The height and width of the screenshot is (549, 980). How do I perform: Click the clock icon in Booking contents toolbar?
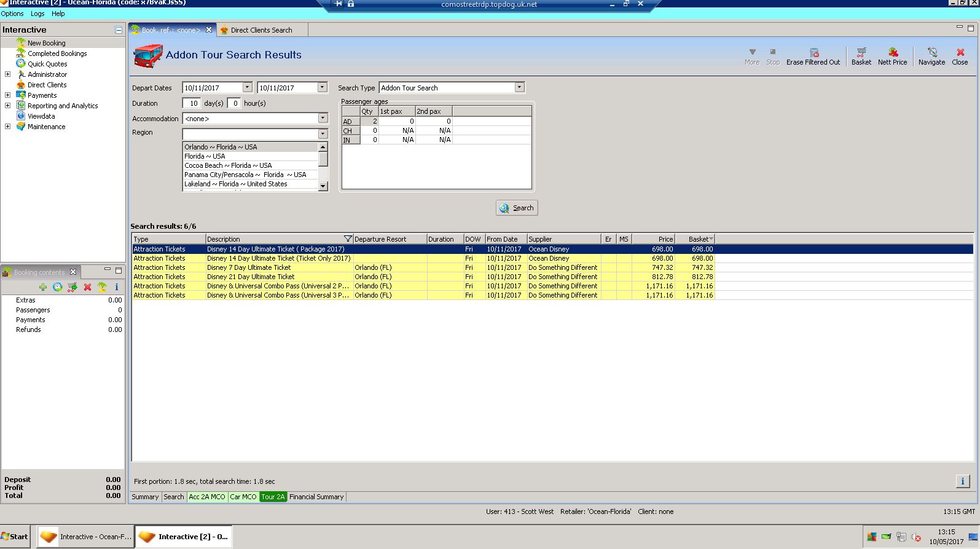(58, 287)
